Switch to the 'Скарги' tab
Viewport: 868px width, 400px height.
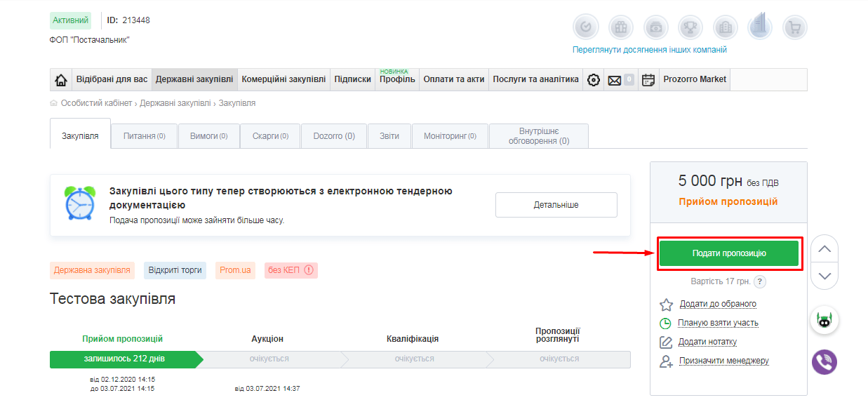click(270, 136)
